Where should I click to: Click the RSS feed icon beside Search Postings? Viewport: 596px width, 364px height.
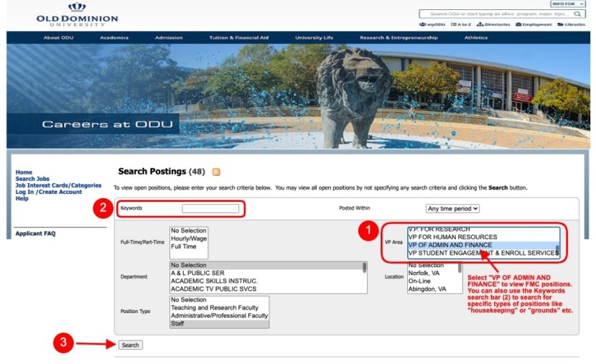(x=216, y=172)
